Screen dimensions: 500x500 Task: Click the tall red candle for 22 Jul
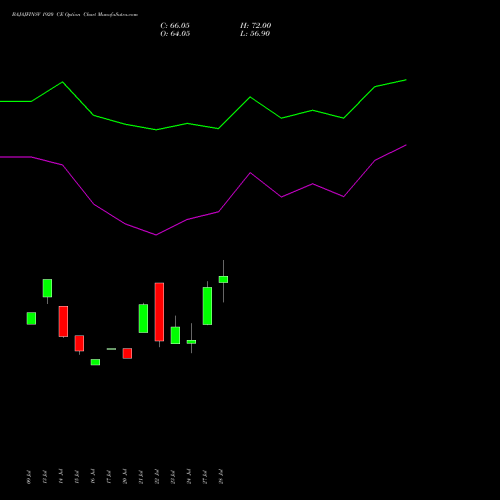click(x=159, y=312)
